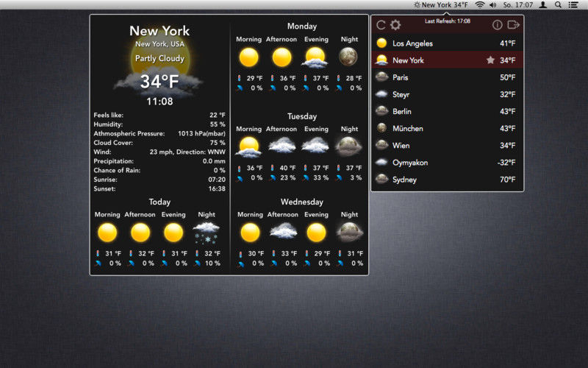Click the refresh icon in the city list panel

[x=381, y=25]
